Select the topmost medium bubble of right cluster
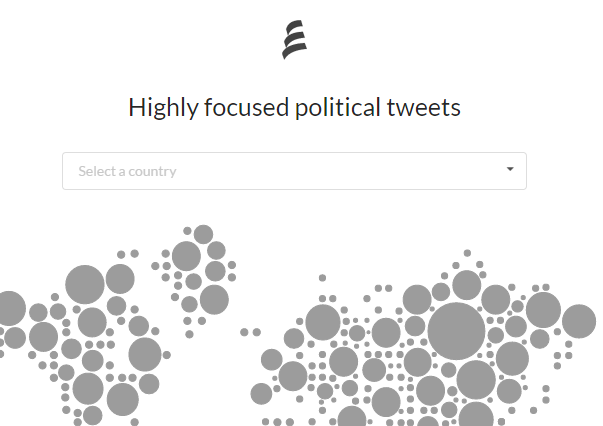Screen dimensions: 603x426 pyautogui.click(x=466, y=285)
